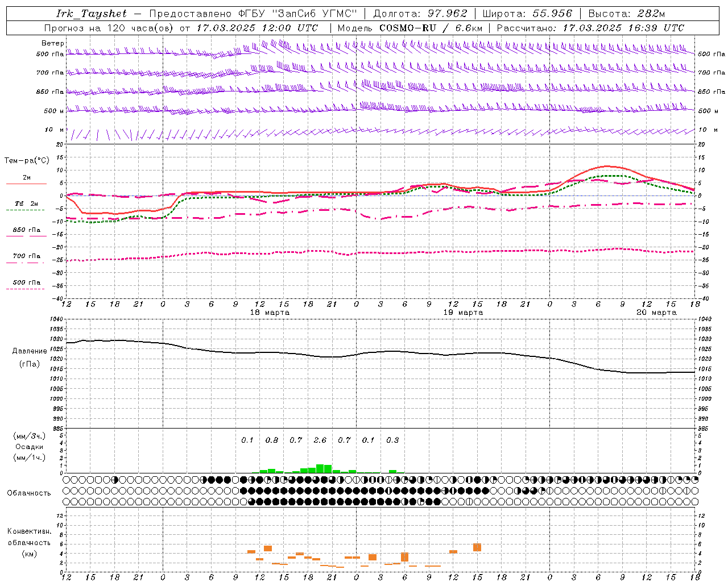Click the Ветер wind panel label

(53, 43)
